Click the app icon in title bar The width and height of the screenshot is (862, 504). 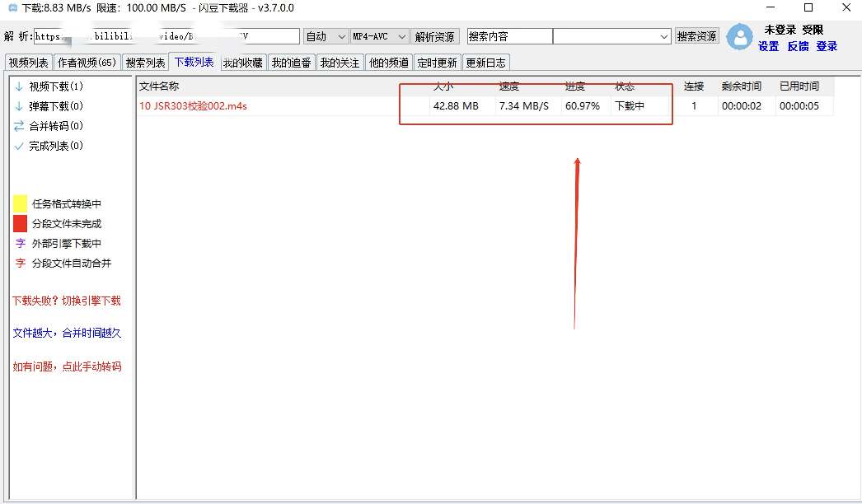tap(12, 7)
